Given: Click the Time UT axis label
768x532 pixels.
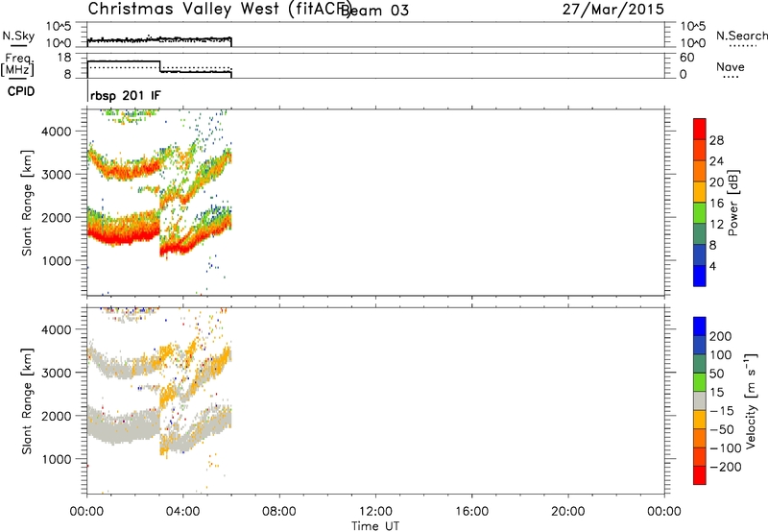Looking at the screenshot, I should click(x=375, y=526).
